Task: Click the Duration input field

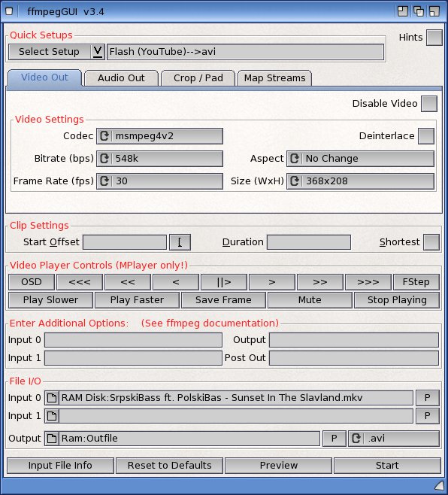Action: click(x=308, y=242)
